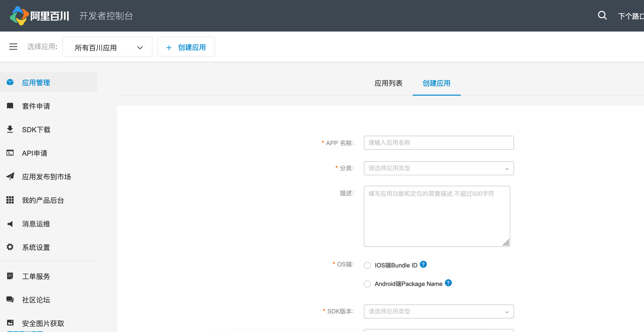Click the 消息运维 megaphone icon
The width and height of the screenshot is (644, 332).
click(10, 224)
